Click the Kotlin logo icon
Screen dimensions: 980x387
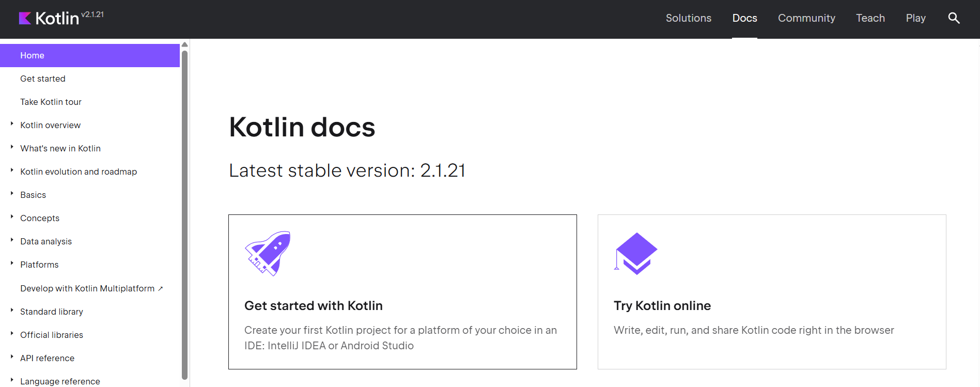[x=25, y=19]
